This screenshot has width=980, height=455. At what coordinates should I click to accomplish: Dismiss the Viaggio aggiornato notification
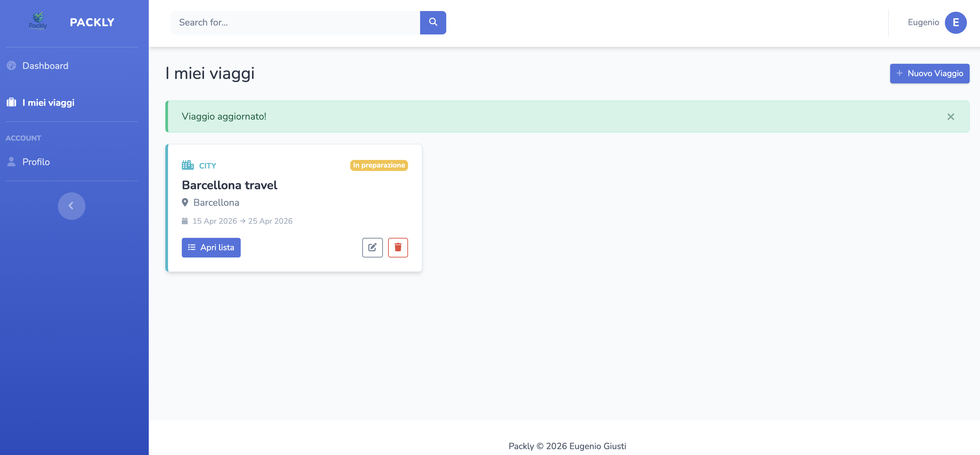pos(951,117)
